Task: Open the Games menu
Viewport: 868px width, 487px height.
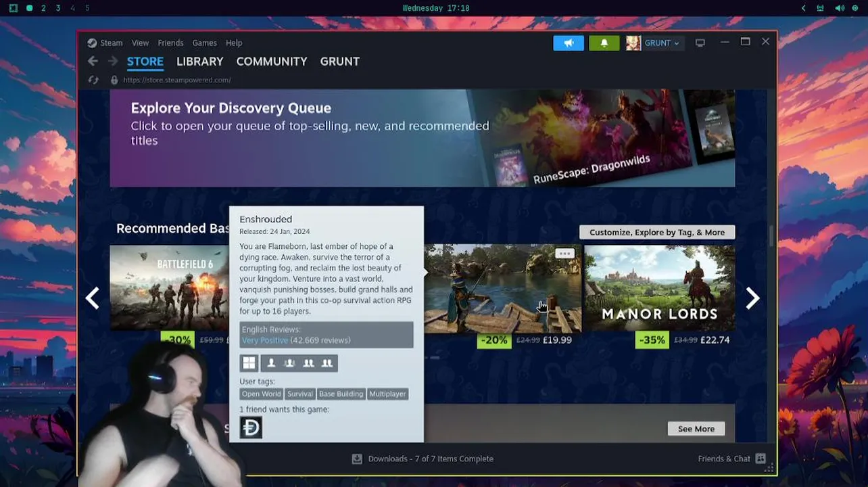Action: coord(204,43)
